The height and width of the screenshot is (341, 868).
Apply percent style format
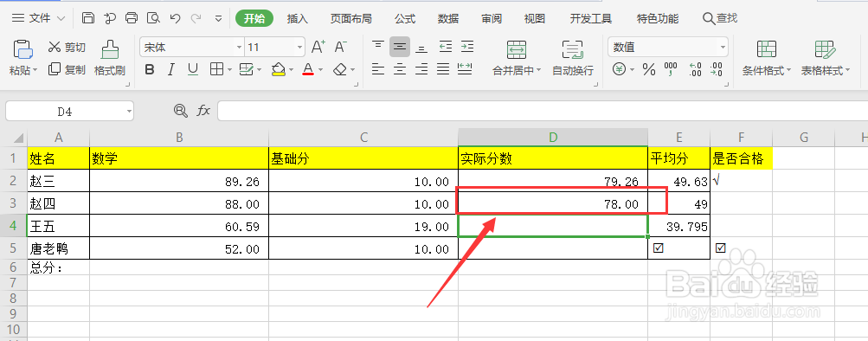649,70
